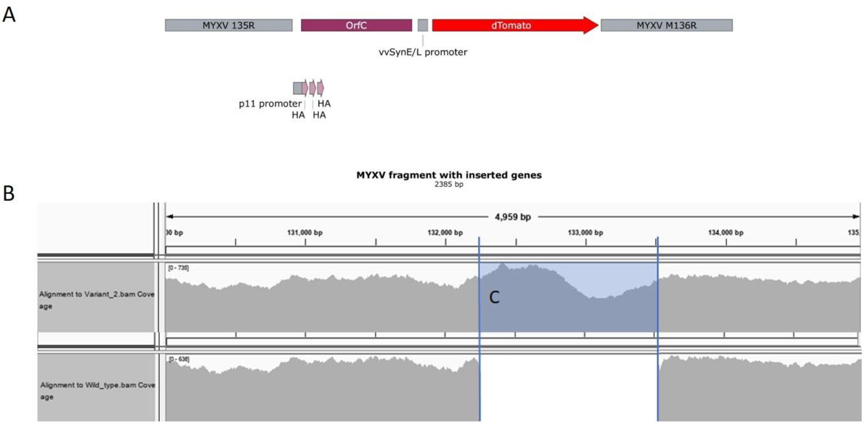The image size is (868, 427).
Task: Click the MYXV M136R gene block
Action: [667, 25]
